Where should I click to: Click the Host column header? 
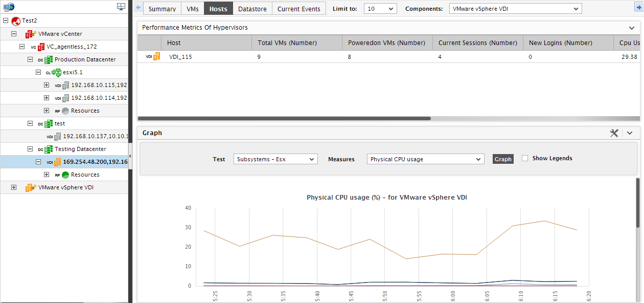tap(206, 42)
